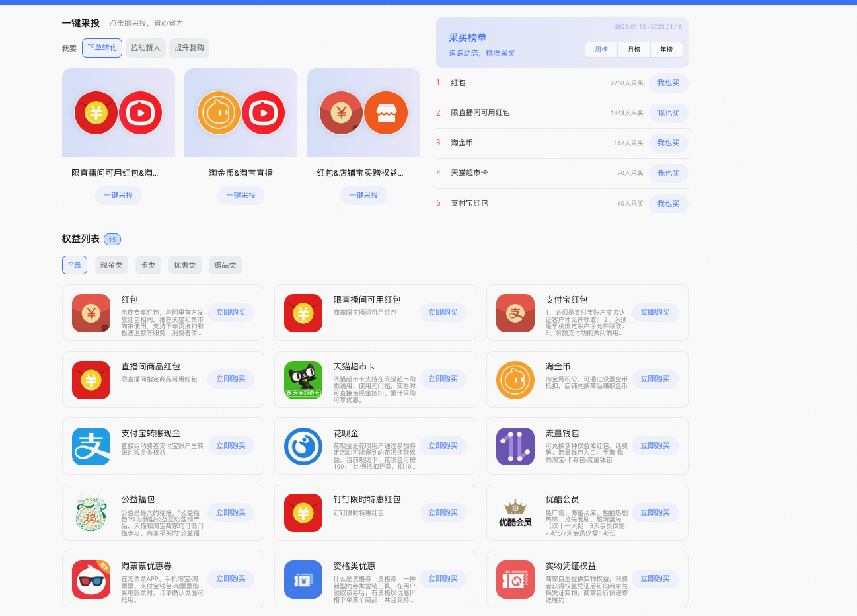Filter benefit list by 赠品类

(225, 265)
